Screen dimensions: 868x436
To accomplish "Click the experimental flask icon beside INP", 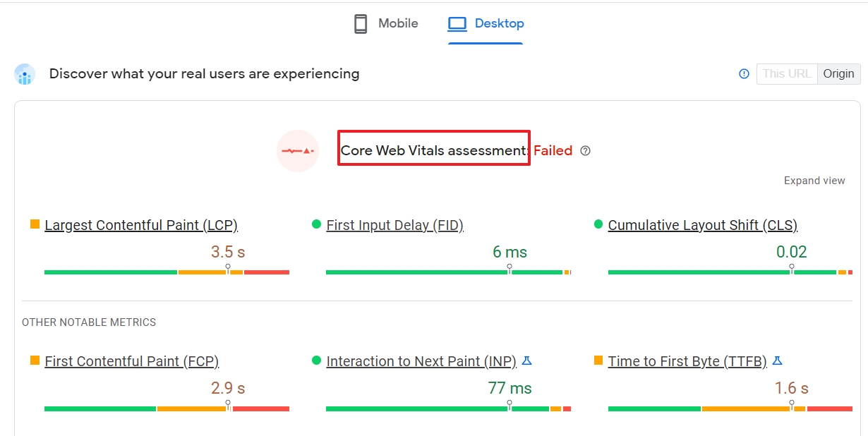I will tap(526, 361).
